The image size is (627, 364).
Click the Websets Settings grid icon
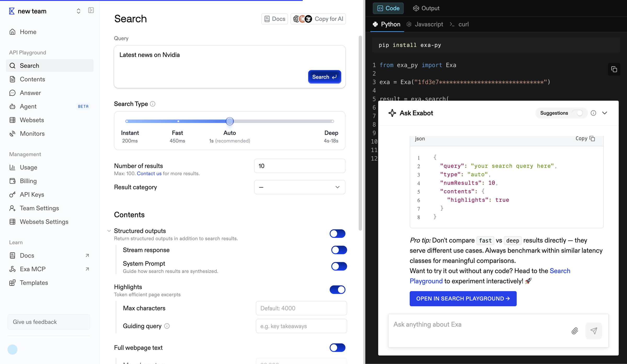[x=13, y=222]
